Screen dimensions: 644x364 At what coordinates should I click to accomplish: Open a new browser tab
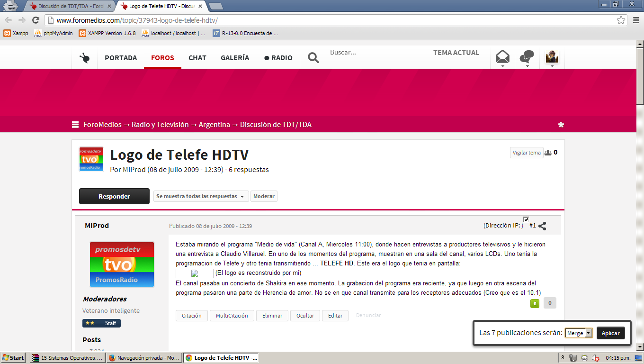pyautogui.click(x=216, y=6)
